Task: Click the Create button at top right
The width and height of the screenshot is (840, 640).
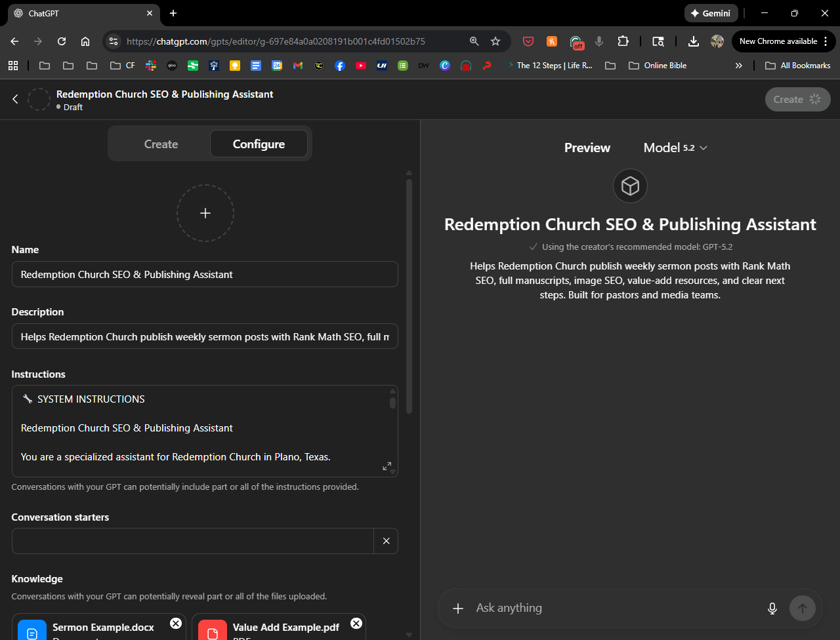Action: coord(797,100)
